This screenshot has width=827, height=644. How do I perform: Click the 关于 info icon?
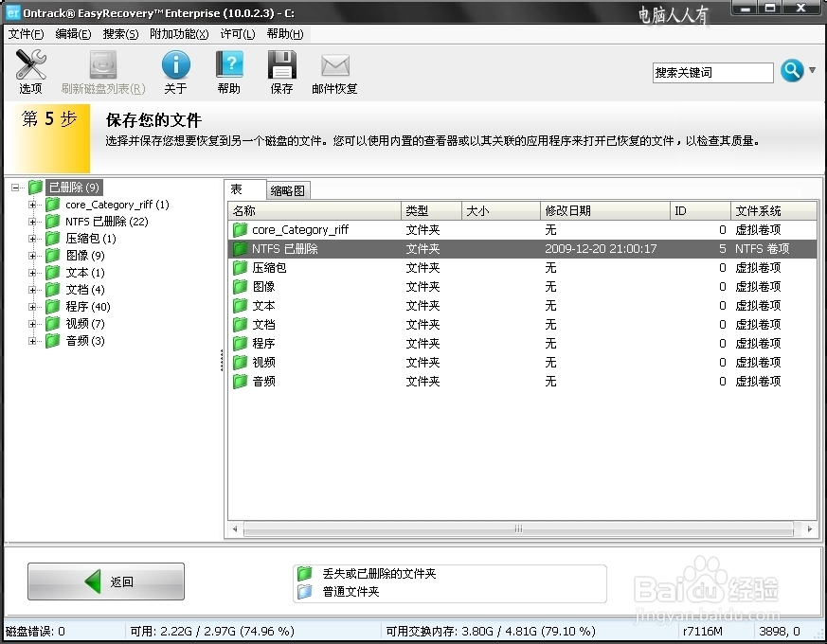tap(175, 65)
